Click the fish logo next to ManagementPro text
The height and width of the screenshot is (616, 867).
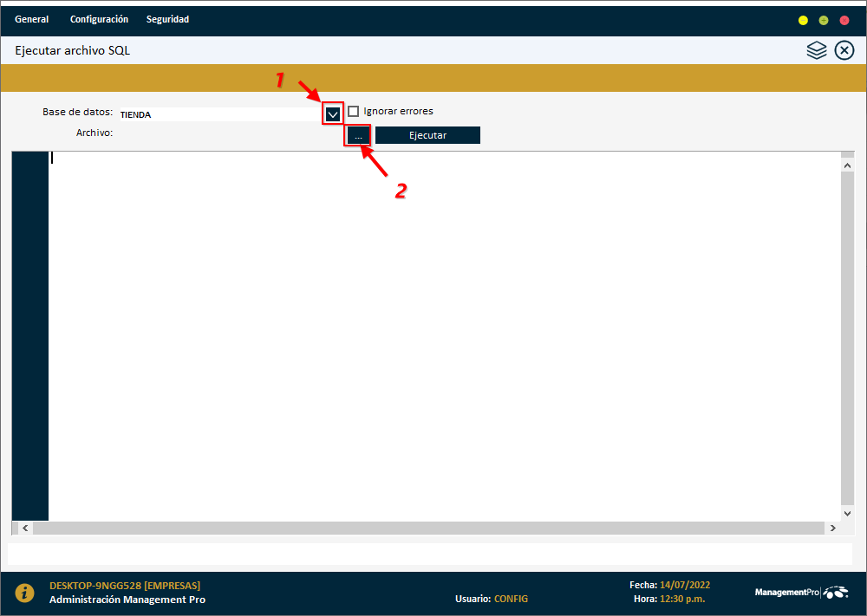coord(838,592)
